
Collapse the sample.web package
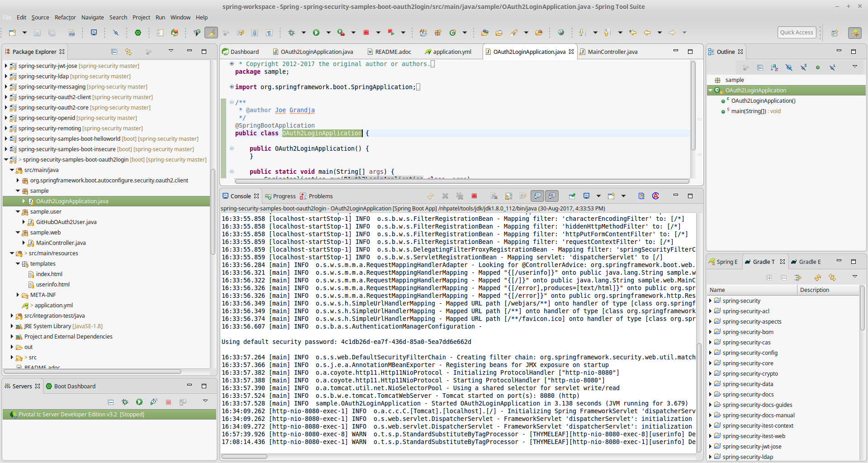click(x=17, y=232)
